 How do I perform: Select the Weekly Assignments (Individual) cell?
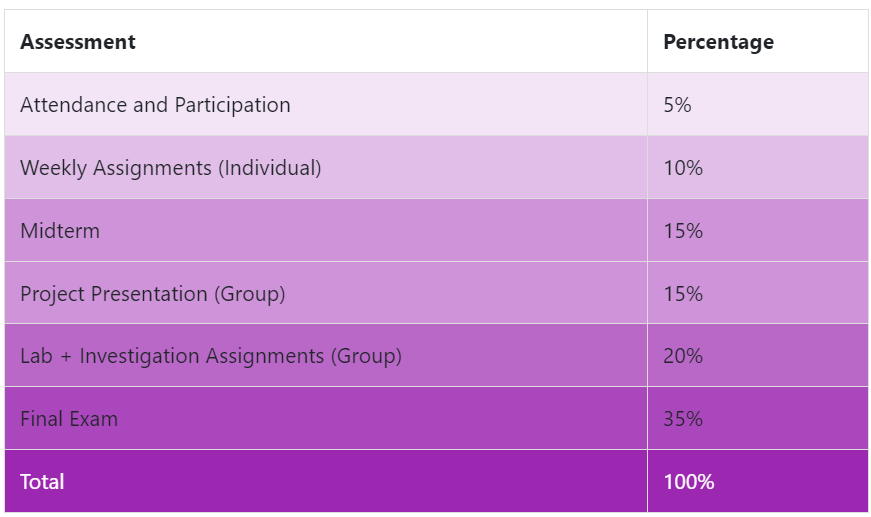click(x=171, y=168)
